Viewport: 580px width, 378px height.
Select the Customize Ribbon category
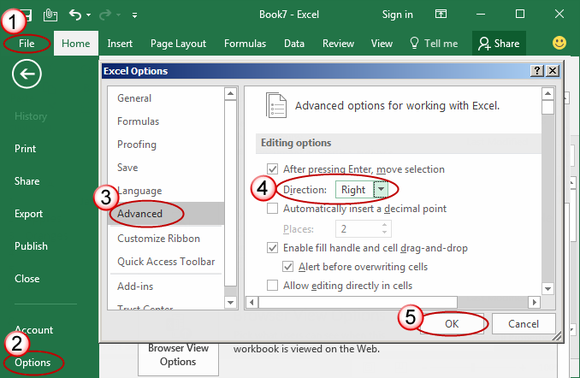166,239
